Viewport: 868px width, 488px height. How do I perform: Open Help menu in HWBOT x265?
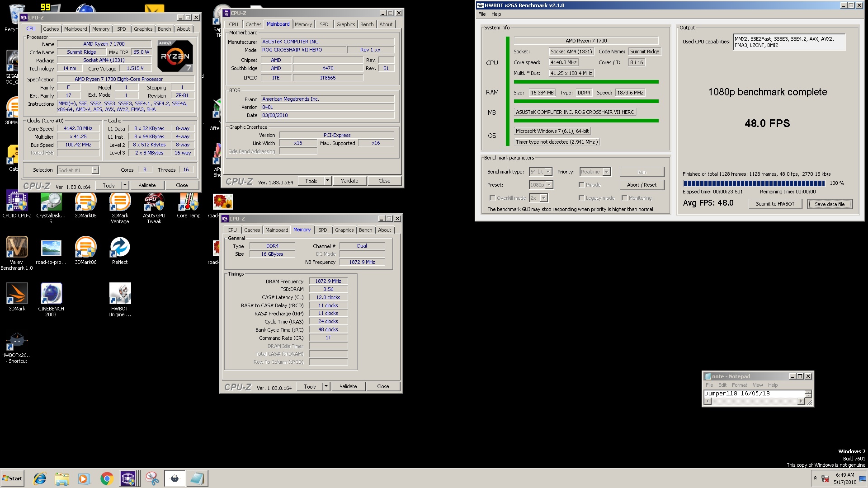pyautogui.click(x=496, y=14)
